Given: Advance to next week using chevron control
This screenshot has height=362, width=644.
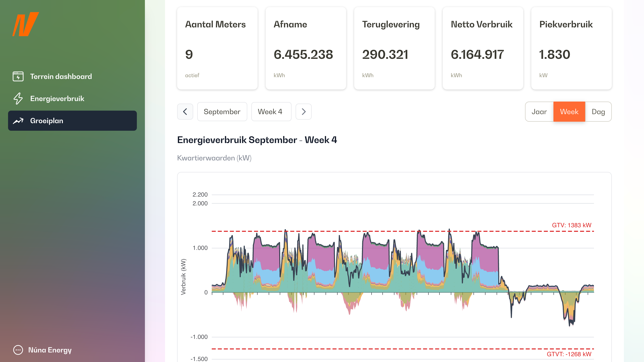Looking at the screenshot, I should point(303,111).
